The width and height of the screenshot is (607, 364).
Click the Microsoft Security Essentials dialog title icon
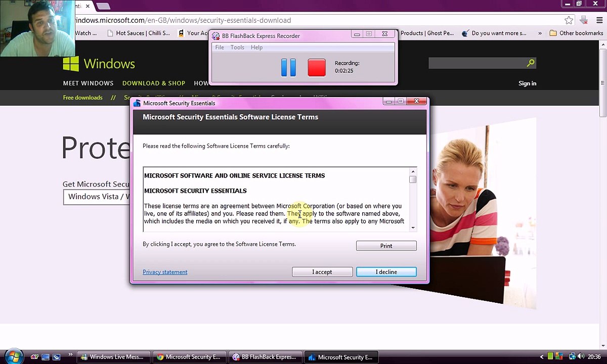pos(137,103)
